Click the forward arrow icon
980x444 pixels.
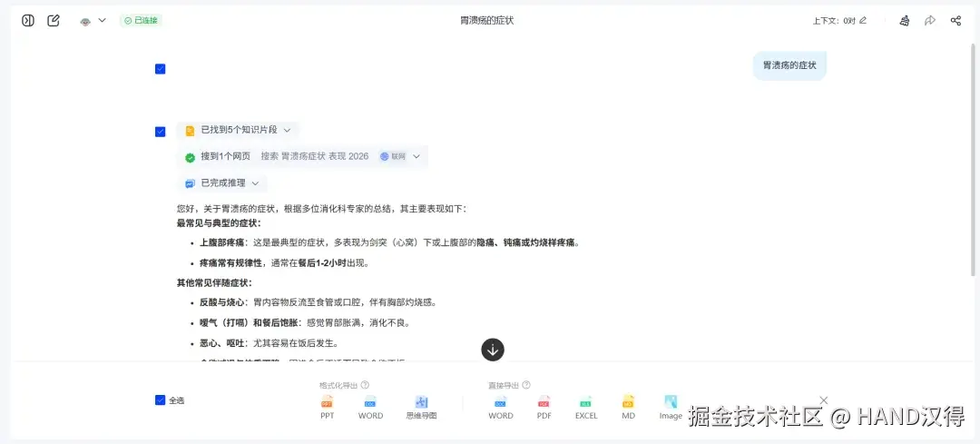(x=930, y=21)
